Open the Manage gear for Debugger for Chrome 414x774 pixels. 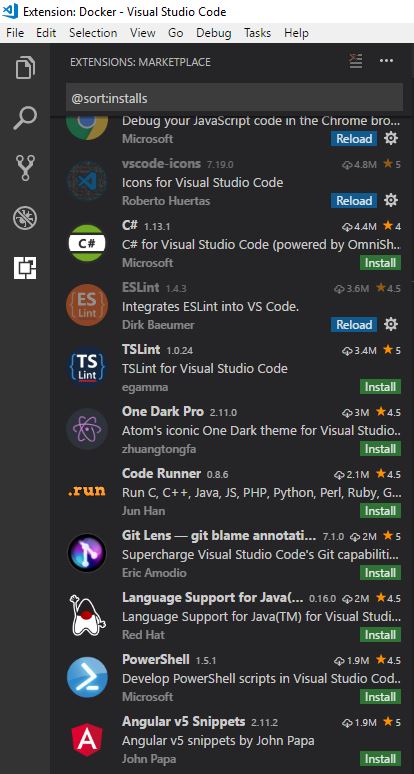pos(391,139)
